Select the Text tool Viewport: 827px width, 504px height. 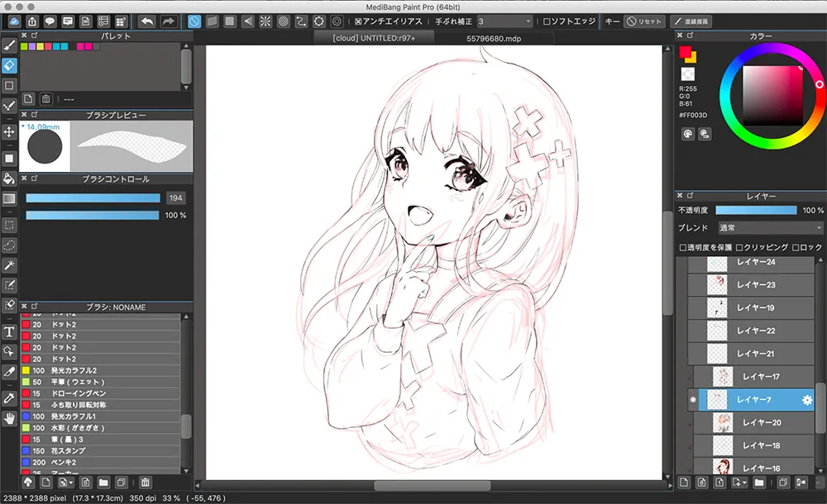pyautogui.click(x=9, y=331)
